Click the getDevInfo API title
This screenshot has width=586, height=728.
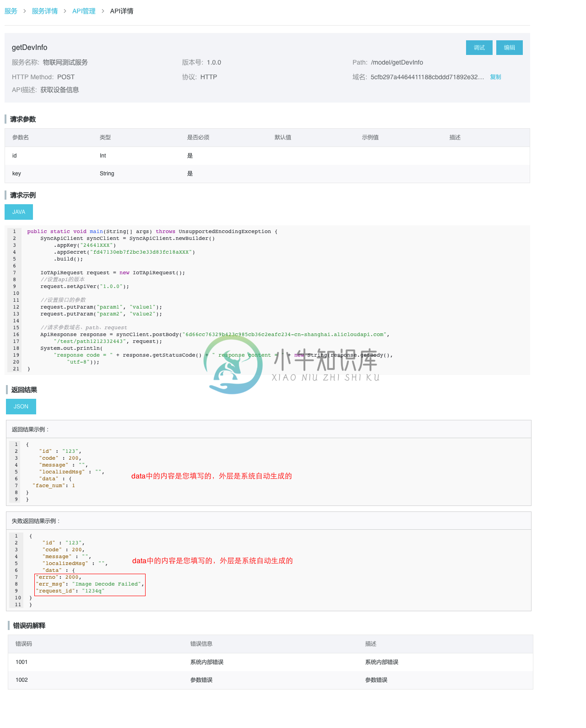pos(29,48)
